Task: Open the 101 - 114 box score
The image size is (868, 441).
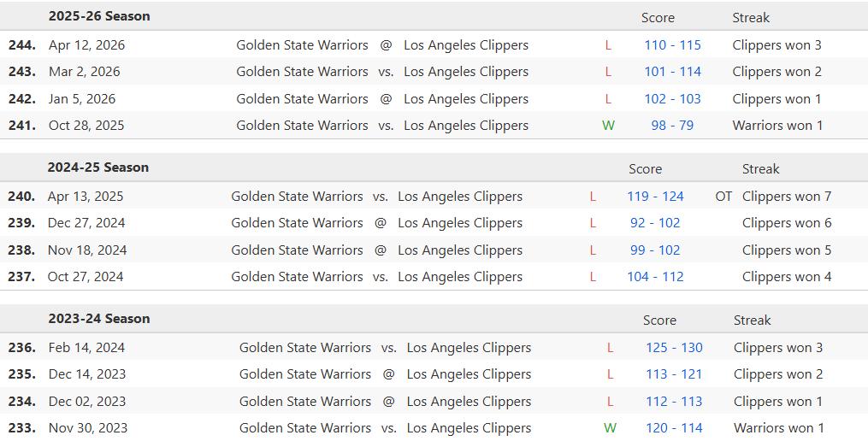Action: tap(672, 72)
